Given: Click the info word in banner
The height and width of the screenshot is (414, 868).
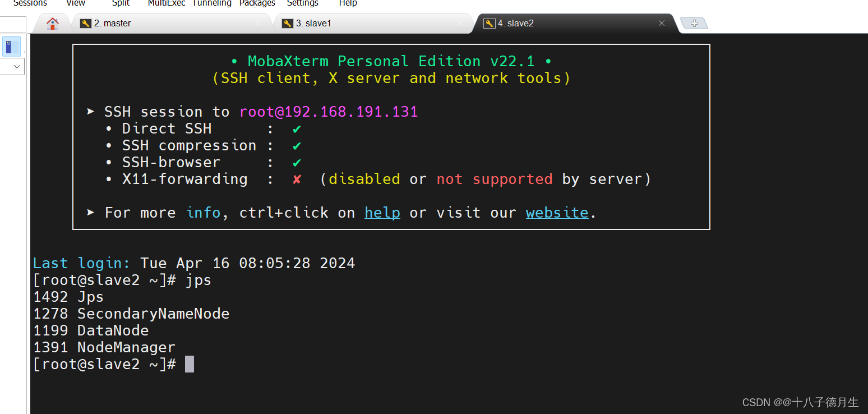Looking at the screenshot, I should coord(203,213).
